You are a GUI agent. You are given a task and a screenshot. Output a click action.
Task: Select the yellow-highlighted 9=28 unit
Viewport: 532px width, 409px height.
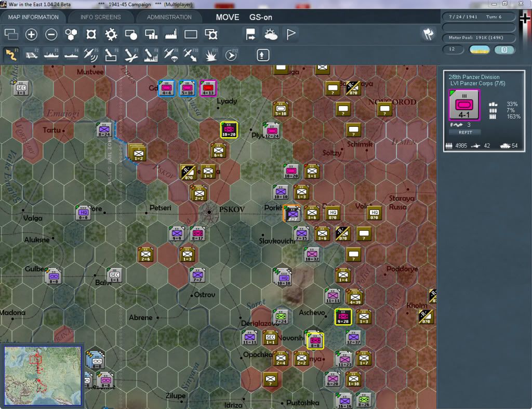point(343,317)
